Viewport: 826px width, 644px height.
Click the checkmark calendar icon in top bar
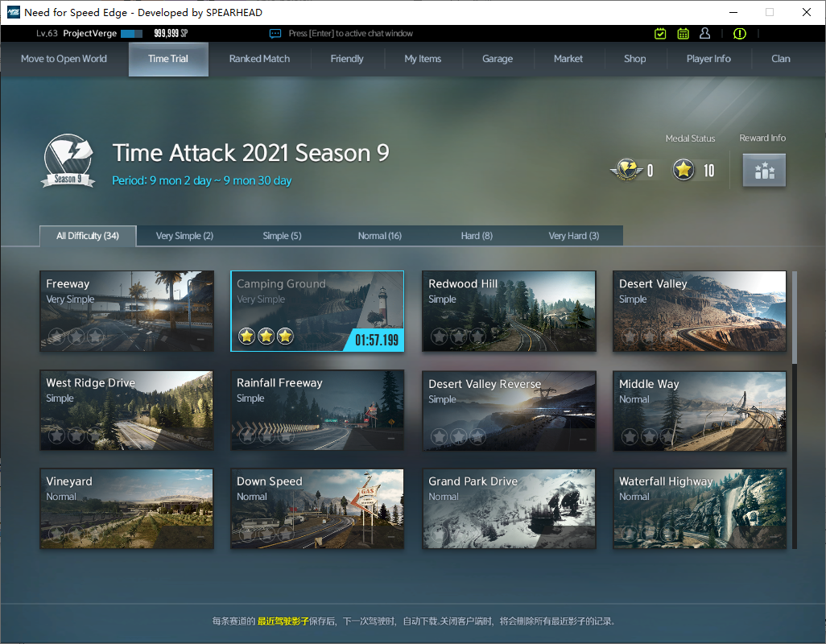(660, 34)
